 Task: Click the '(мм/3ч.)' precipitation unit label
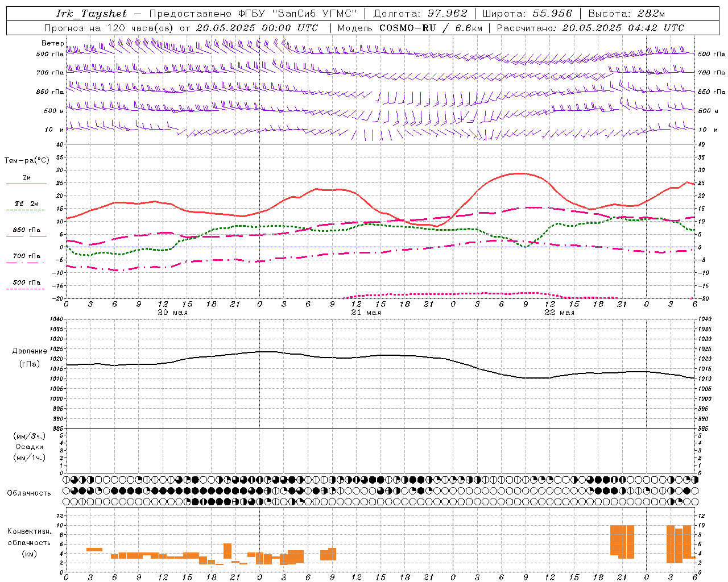(30, 436)
